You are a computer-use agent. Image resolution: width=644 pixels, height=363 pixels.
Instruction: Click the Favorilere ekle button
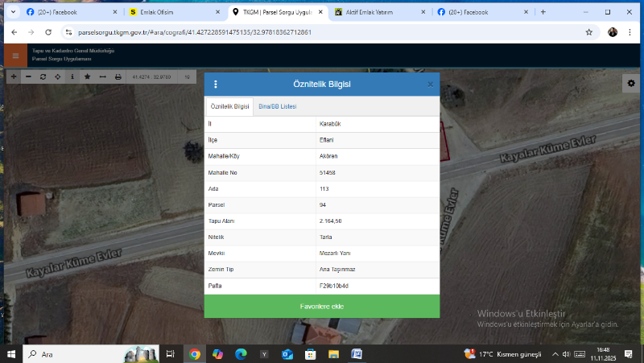(322, 306)
